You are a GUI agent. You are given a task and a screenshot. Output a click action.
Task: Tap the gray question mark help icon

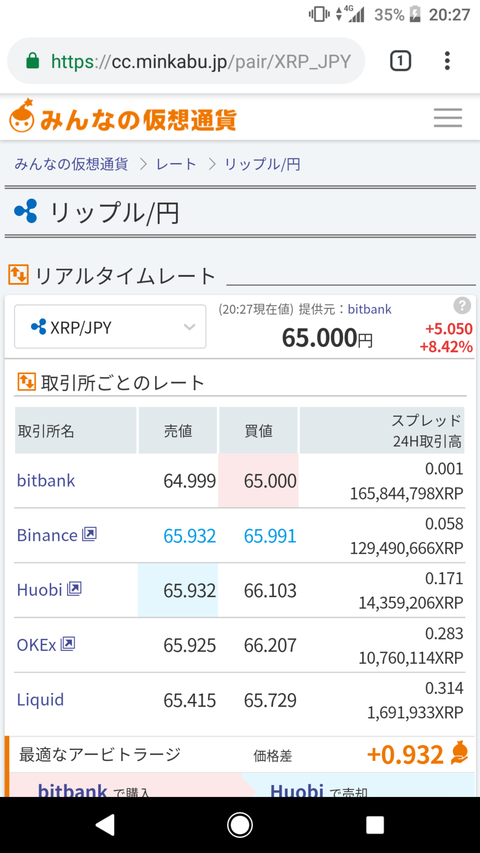461,306
